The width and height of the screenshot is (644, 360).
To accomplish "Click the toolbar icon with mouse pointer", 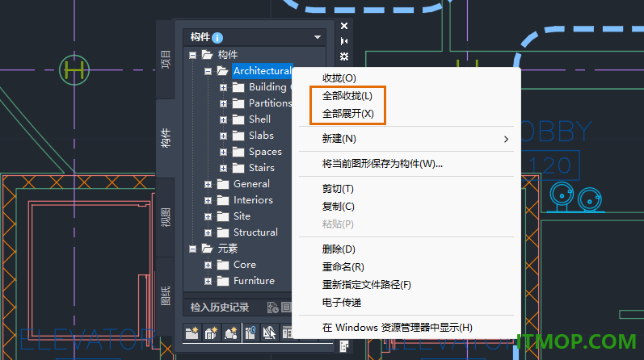I will pos(269,333).
